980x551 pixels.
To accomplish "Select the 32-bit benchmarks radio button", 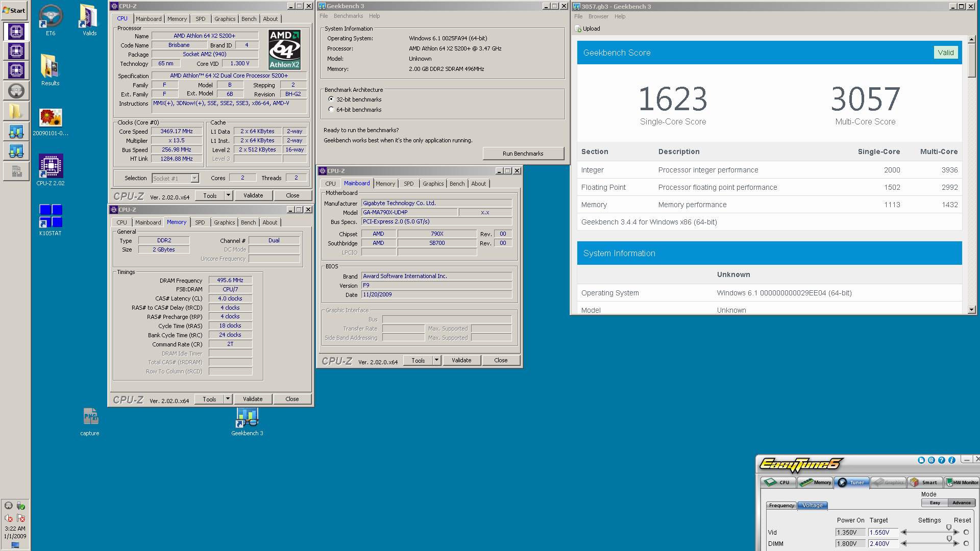I will pyautogui.click(x=331, y=99).
